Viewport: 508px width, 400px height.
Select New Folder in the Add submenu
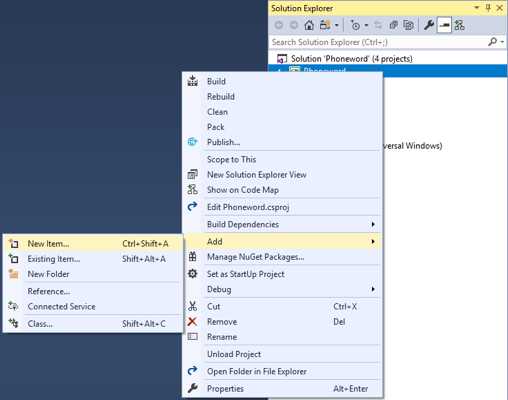point(93,274)
